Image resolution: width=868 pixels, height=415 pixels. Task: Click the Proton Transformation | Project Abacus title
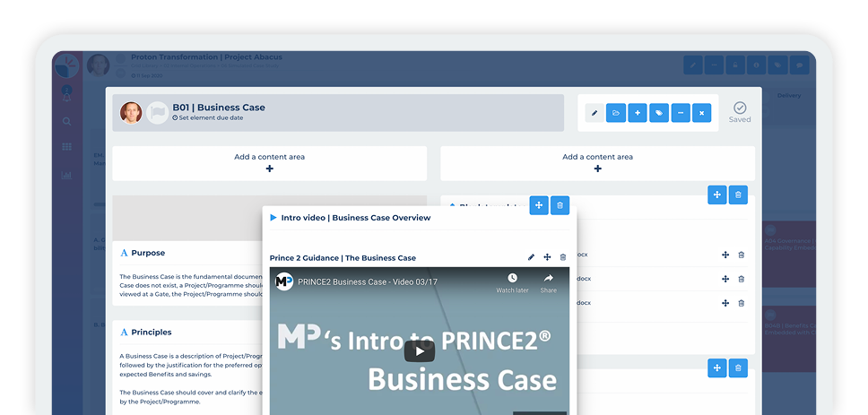[206, 57]
